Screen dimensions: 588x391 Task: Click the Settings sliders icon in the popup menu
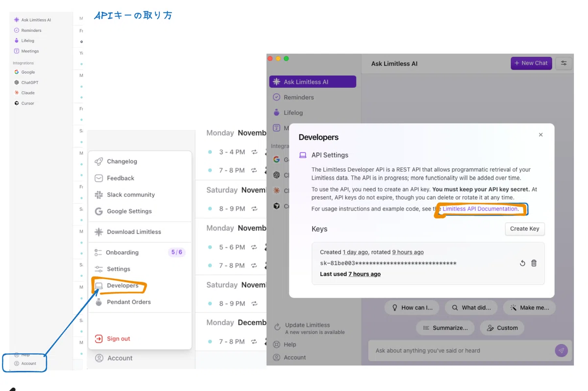(98, 269)
